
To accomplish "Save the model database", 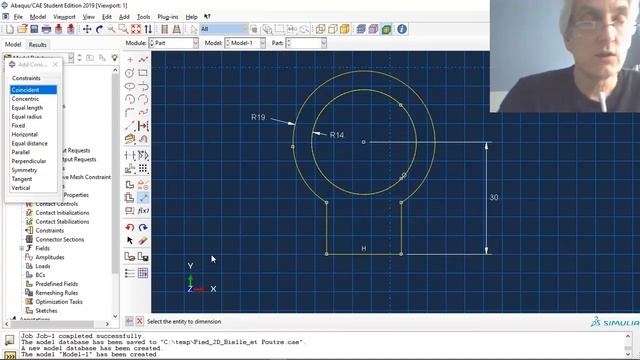I will click(x=34, y=29).
